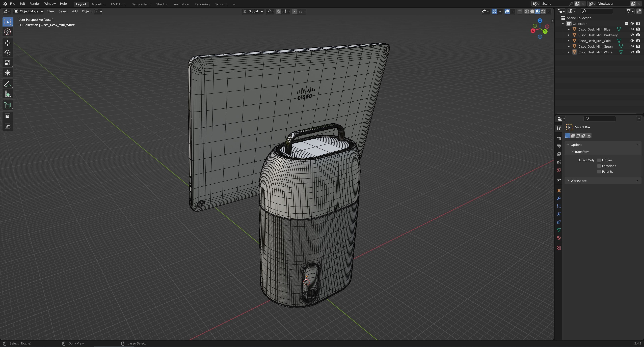644x347 pixels.
Task: Select the Move tool
Action: pyautogui.click(x=8, y=43)
